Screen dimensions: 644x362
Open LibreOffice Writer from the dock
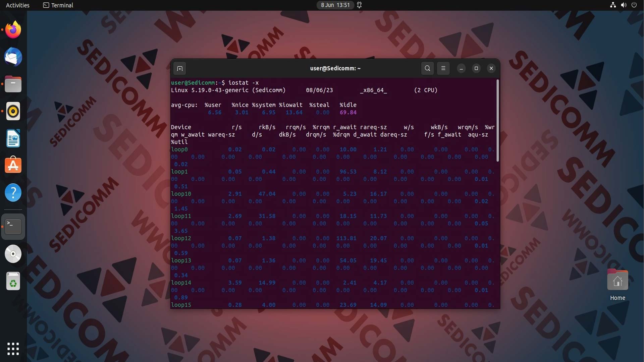pos(13,138)
